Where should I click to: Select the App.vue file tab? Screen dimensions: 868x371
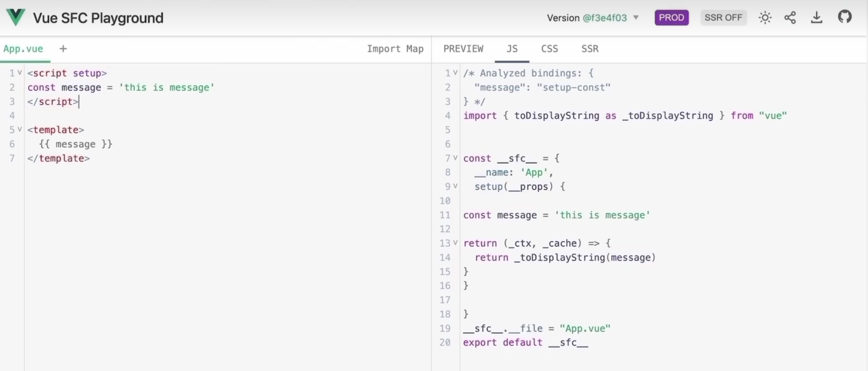[23, 48]
